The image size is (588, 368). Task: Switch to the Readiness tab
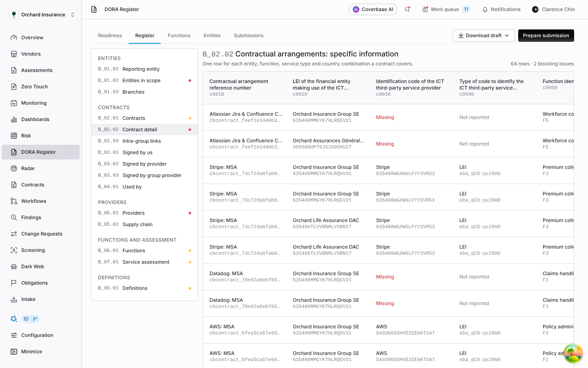point(110,36)
